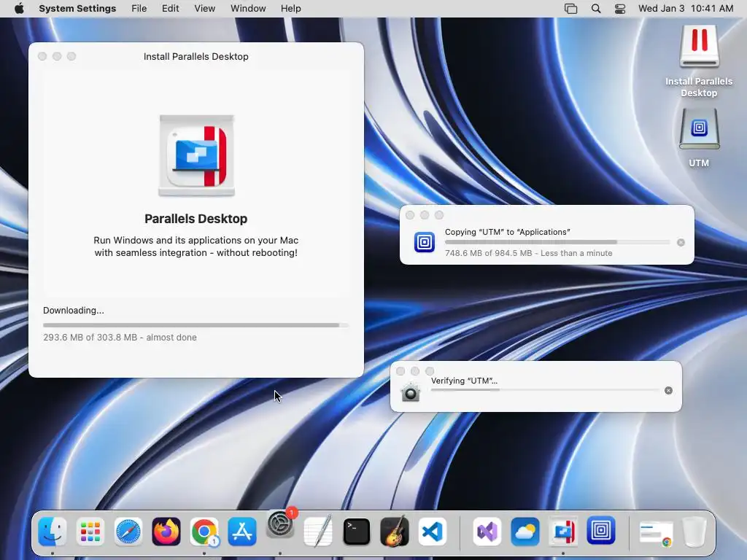Open the Trash in the Dock
747x560 pixels.
tap(694, 531)
